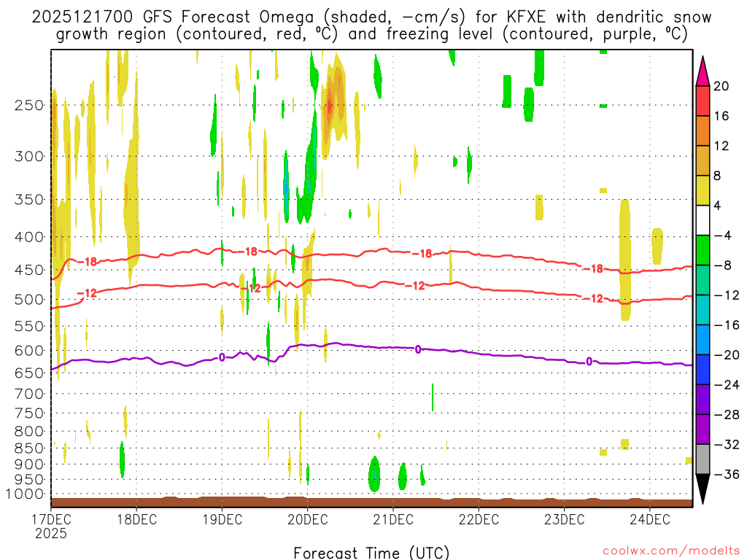This screenshot has height=560, width=747.
Task: Click the 900 pressure level label
Action: tap(29, 464)
